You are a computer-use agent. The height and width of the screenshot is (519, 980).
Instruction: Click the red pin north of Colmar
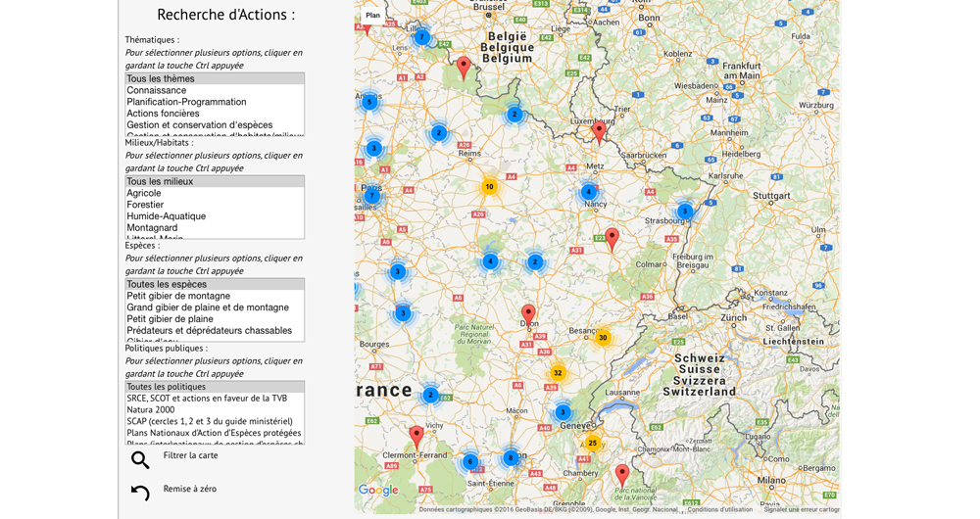pos(612,240)
